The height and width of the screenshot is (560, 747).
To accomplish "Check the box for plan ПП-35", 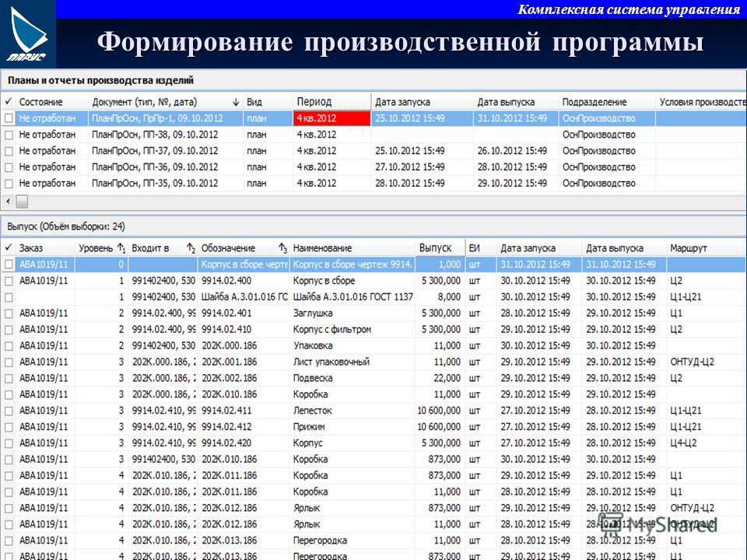I will tap(9, 184).
